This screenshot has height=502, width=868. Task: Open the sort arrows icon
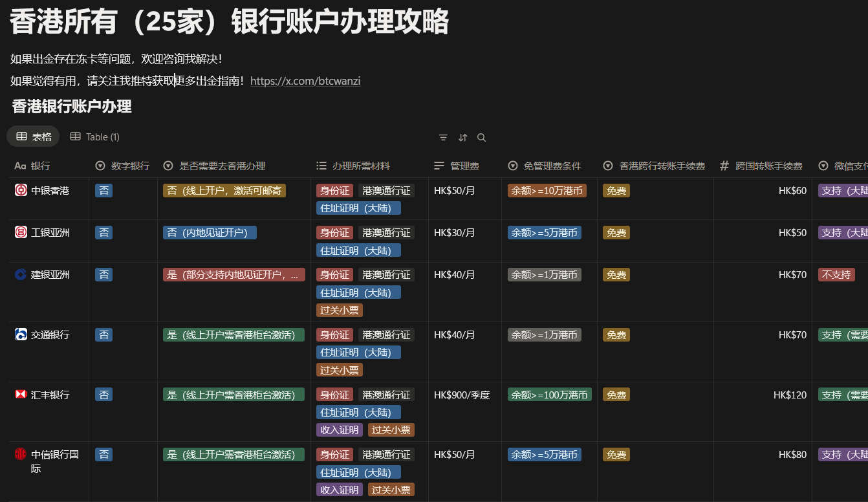(462, 137)
